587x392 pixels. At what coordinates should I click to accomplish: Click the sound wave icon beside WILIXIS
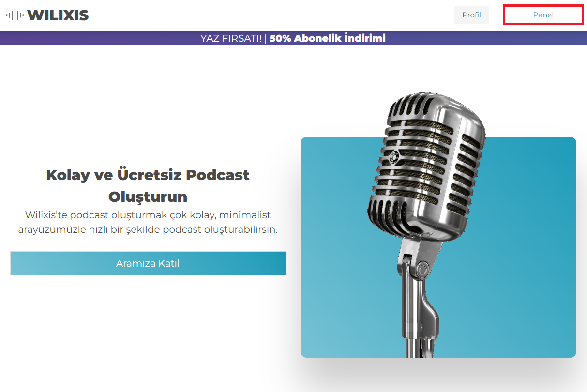click(x=15, y=15)
